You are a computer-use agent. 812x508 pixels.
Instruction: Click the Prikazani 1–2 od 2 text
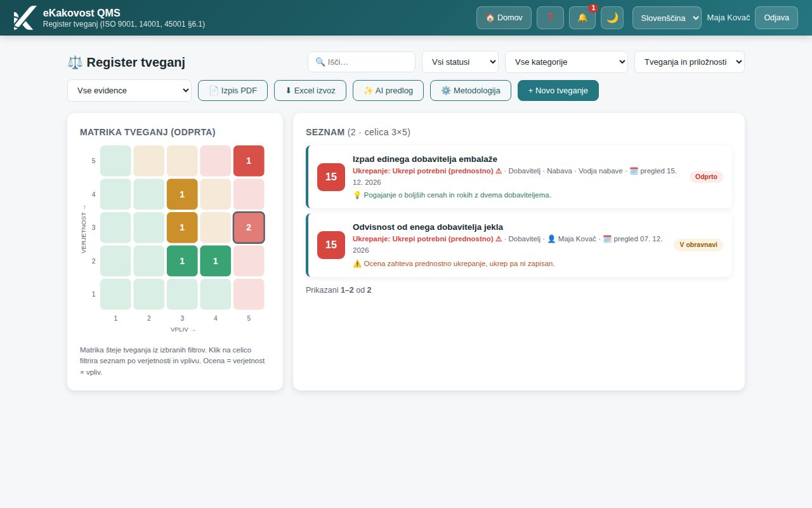click(x=339, y=290)
